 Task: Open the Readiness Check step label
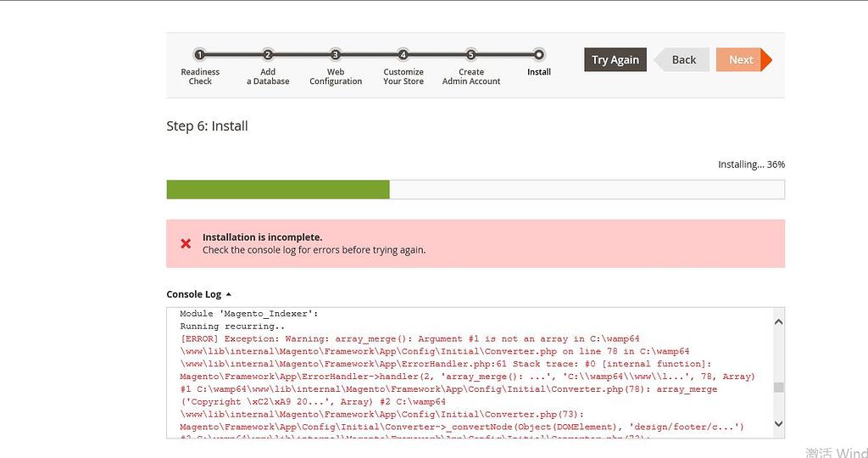point(200,76)
